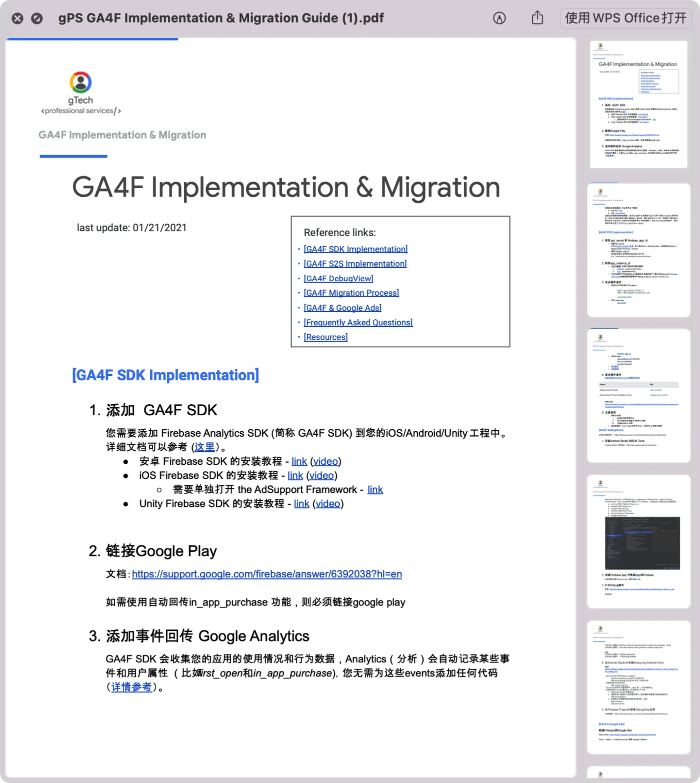Image resolution: width=700 pixels, height=783 pixels.
Task: Open the Android Firebase SDK tutorial link
Action: [x=299, y=461]
